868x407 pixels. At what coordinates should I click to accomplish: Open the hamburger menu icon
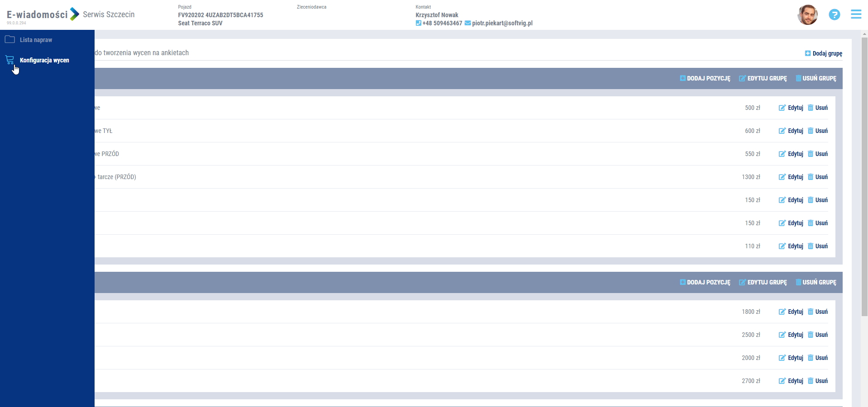pos(856,14)
